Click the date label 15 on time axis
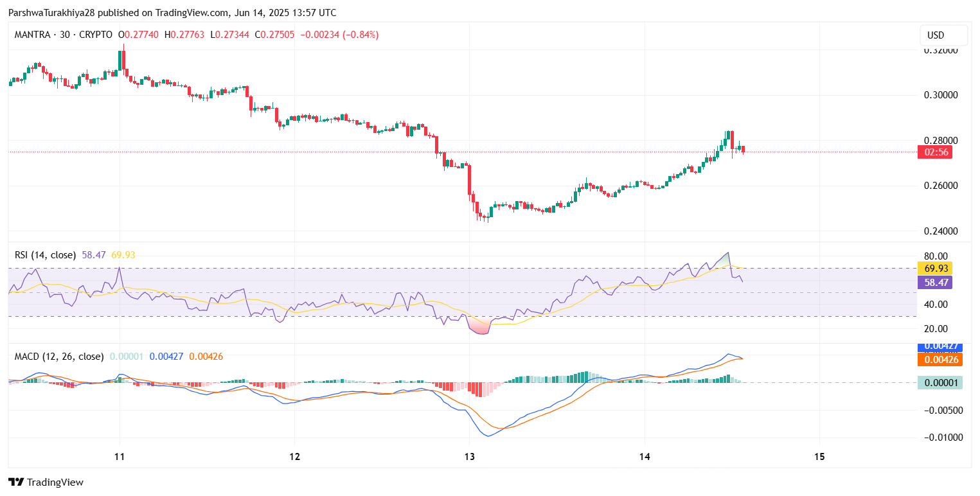The height and width of the screenshot is (496, 980). [819, 457]
